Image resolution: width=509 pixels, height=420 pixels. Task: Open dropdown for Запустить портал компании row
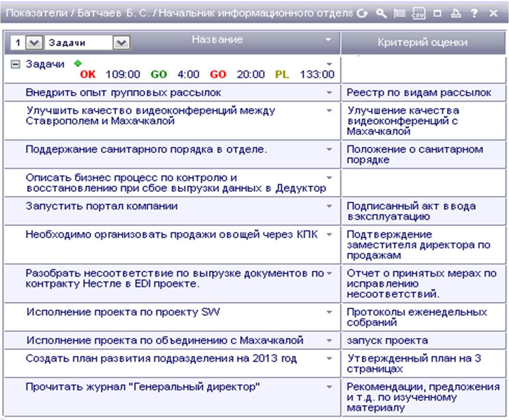pos(330,206)
